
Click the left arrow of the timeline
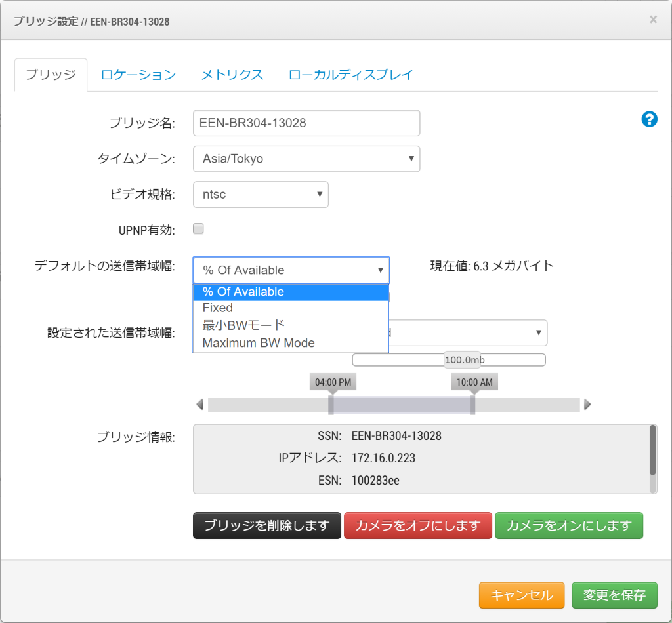click(x=199, y=405)
